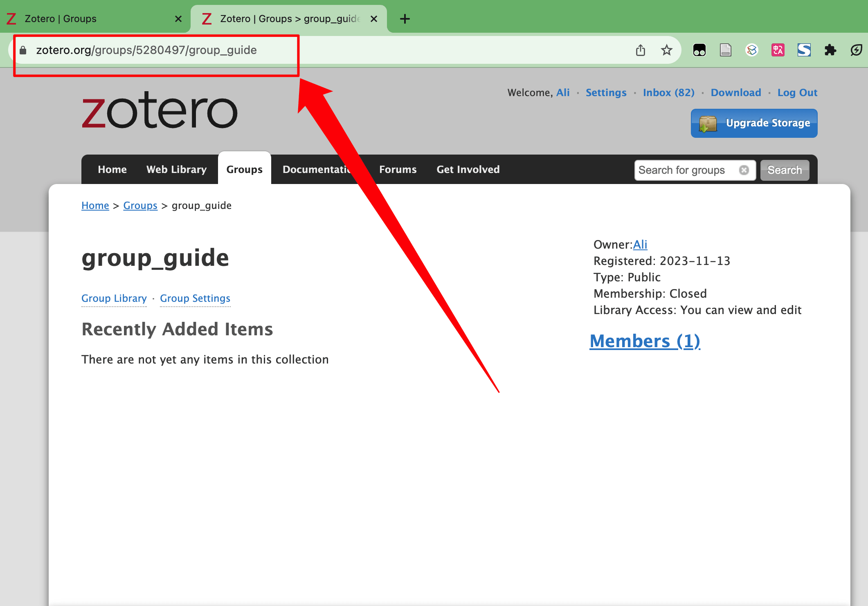This screenshot has width=868, height=606.
Task: Go to the Forums navigation tab
Action: coord(398,169)
